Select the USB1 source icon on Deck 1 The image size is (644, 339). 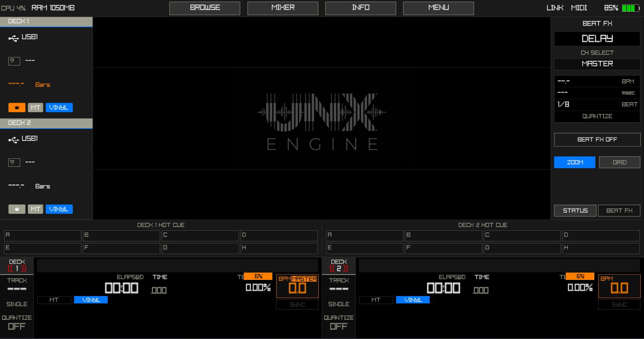pos(13,38)
